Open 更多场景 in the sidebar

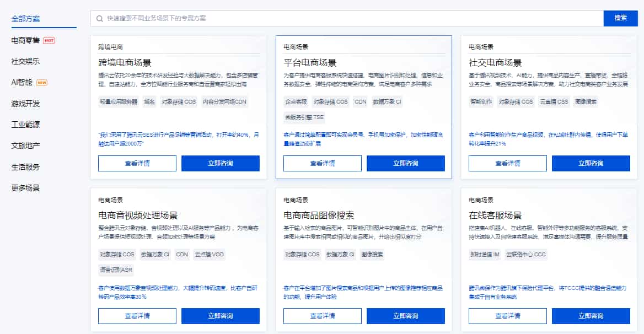[25, 187]
